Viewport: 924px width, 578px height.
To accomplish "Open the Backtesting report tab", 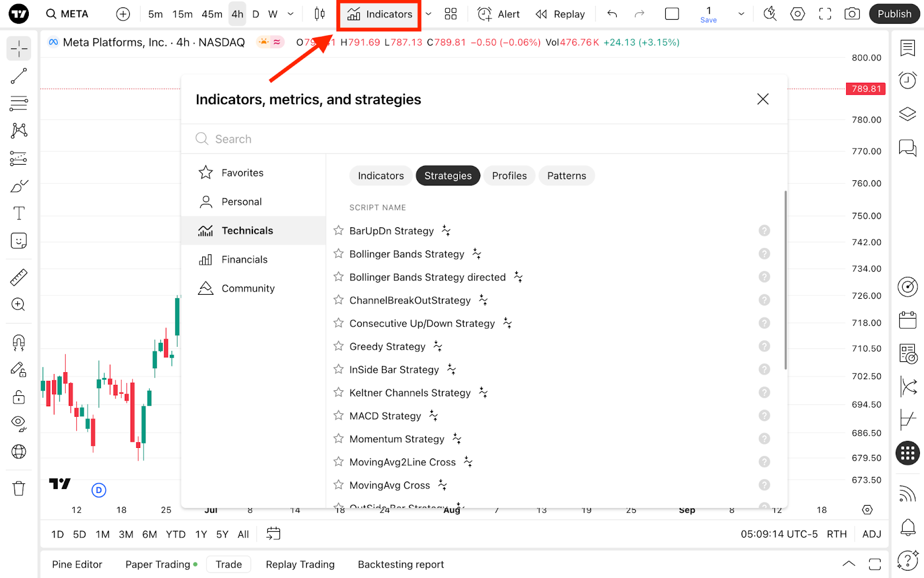I will click(x=401, y=564).
